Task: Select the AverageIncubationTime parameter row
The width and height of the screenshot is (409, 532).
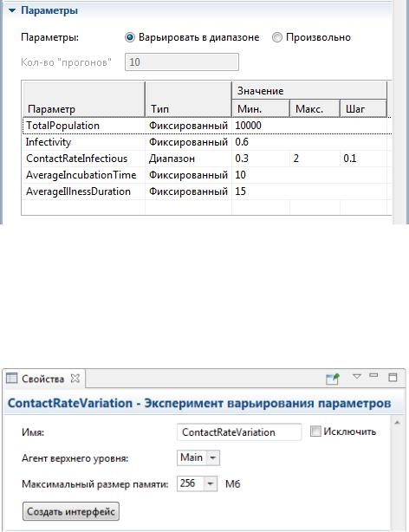Action: point(207,175)
